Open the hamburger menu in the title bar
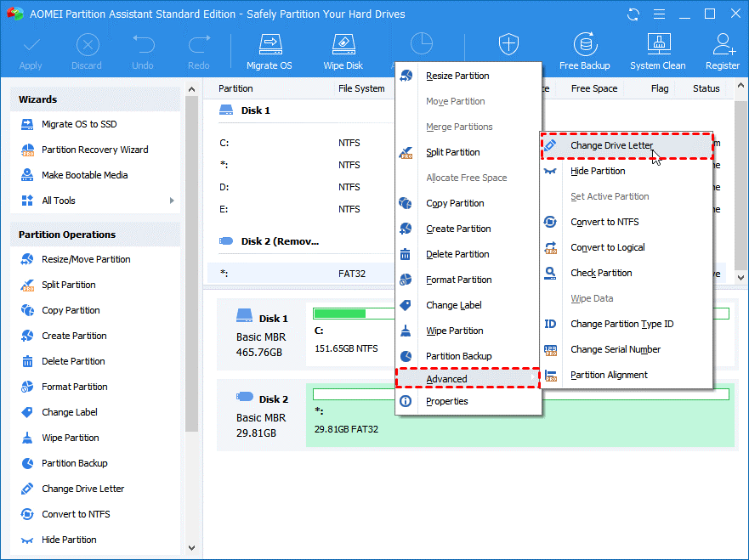749x560 pixels. pyautogui.click(x=659, y=14)
